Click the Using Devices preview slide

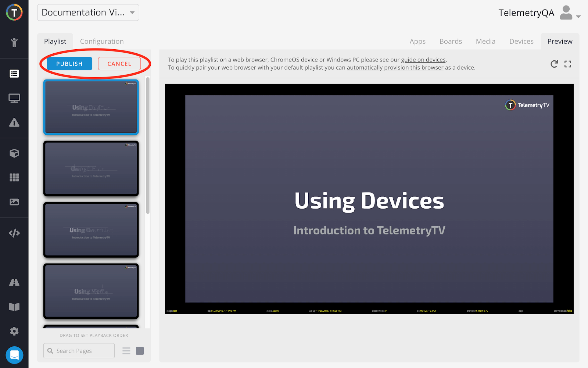369,199
